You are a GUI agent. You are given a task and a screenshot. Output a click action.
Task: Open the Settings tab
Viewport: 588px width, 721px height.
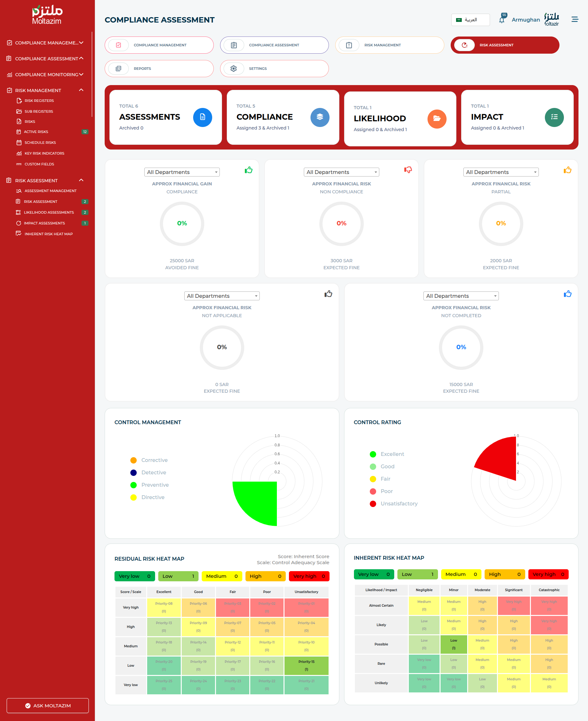click(x=274, y=69)
